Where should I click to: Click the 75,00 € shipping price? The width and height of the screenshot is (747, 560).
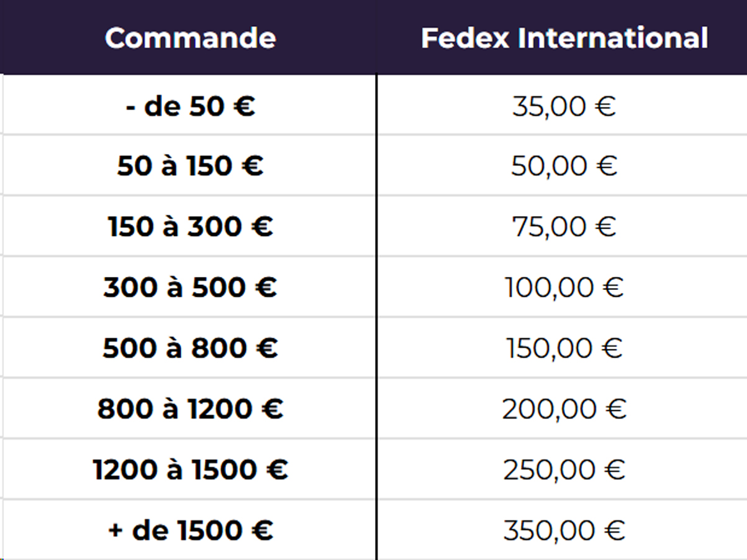(564, 226)
